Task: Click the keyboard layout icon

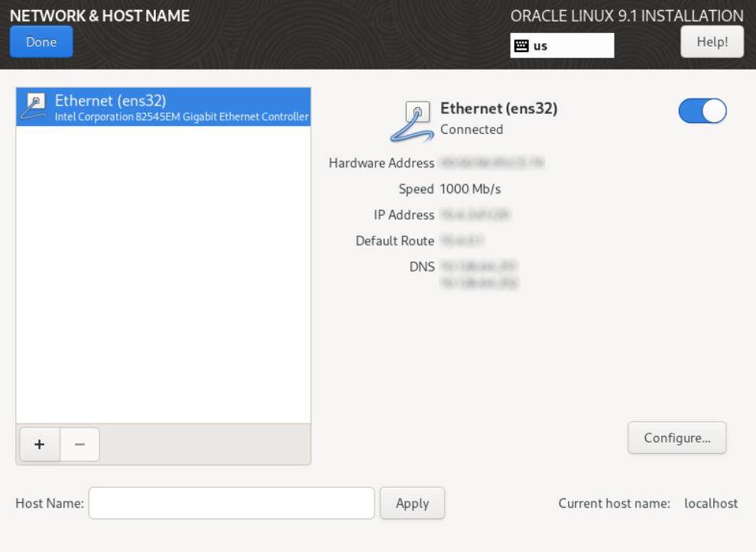Action: pos(521,46)
